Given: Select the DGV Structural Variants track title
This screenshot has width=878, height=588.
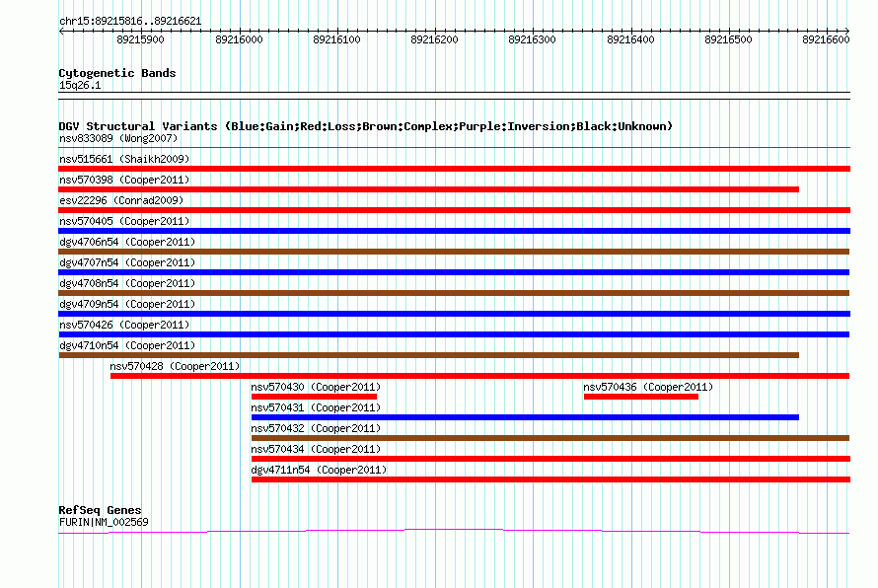Looking at the screenshot, I should (x=366, y=126).
